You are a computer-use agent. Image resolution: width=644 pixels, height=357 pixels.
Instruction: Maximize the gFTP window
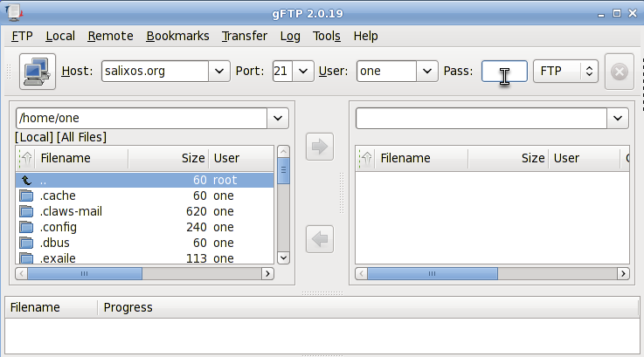(617, 14)
